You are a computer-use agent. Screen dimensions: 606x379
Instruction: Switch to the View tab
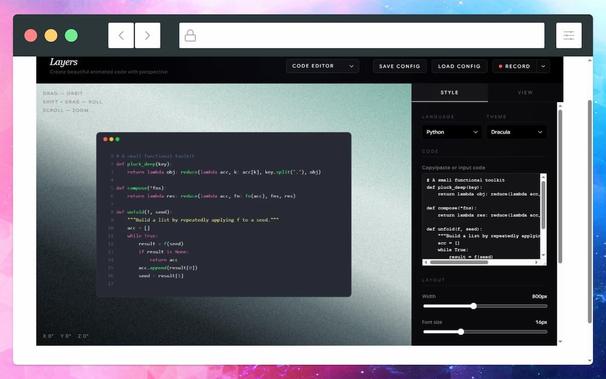[525, 93]
